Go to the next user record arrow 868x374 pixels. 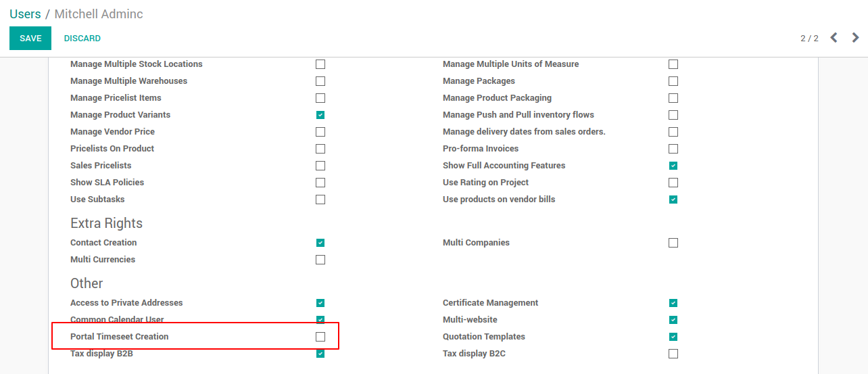coord(856,38)
